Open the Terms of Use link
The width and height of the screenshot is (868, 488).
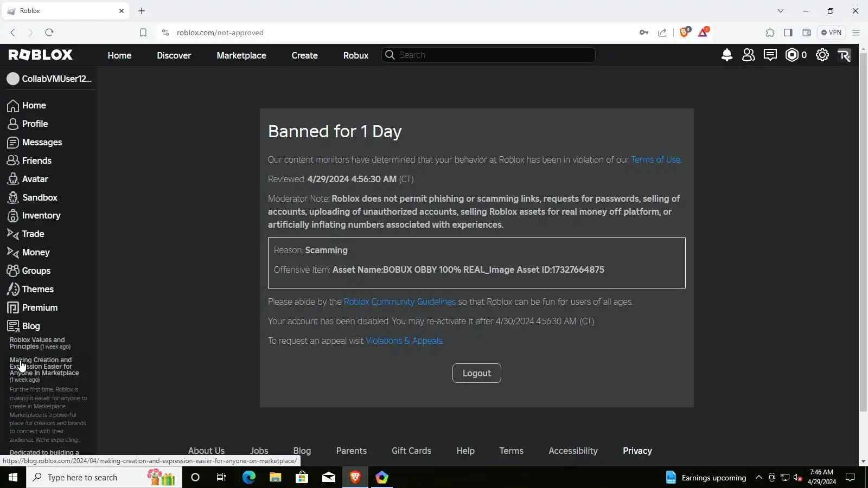[x=655, y=160]
